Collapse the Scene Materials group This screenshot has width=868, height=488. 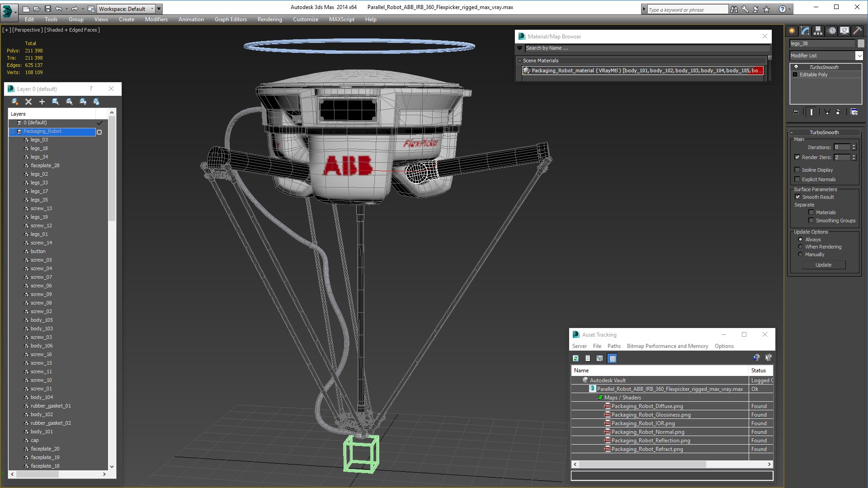tap(520, 61)
